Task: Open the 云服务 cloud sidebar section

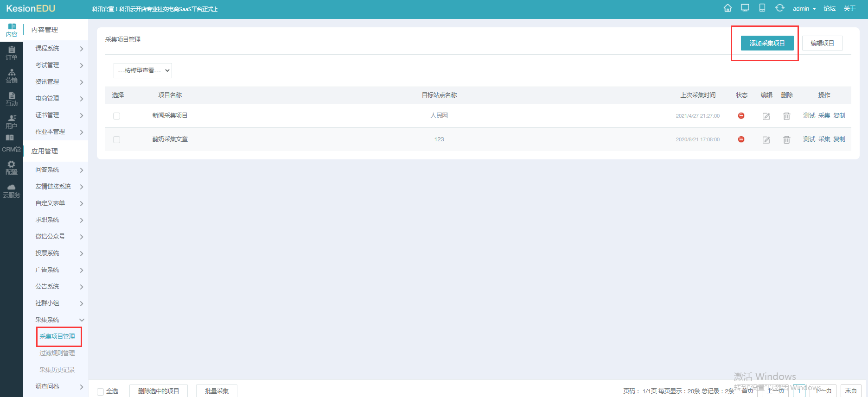Action: point(12,191)
